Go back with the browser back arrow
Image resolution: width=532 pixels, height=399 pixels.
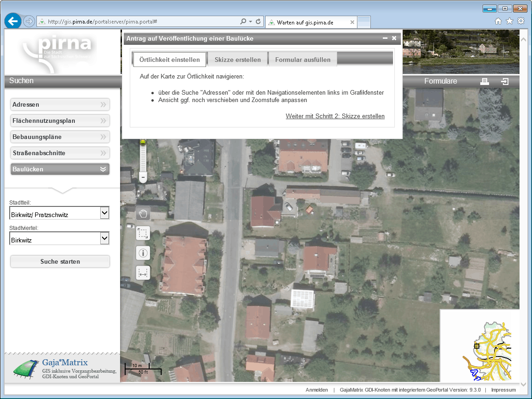[13, 21]
